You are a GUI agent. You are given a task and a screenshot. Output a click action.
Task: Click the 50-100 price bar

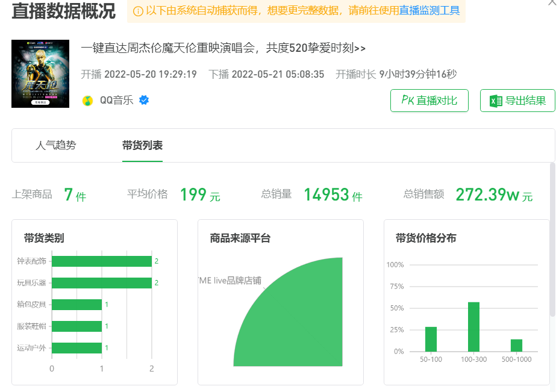tap(431, 339)
